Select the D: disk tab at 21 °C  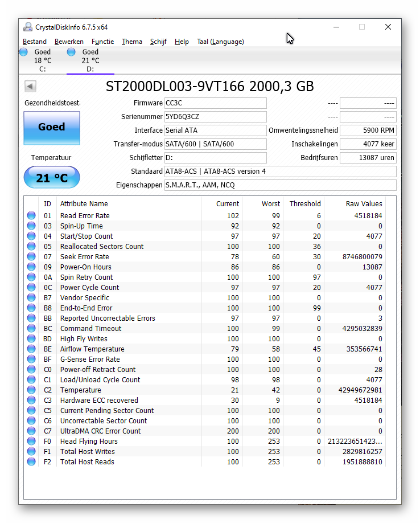coord(90,60)
